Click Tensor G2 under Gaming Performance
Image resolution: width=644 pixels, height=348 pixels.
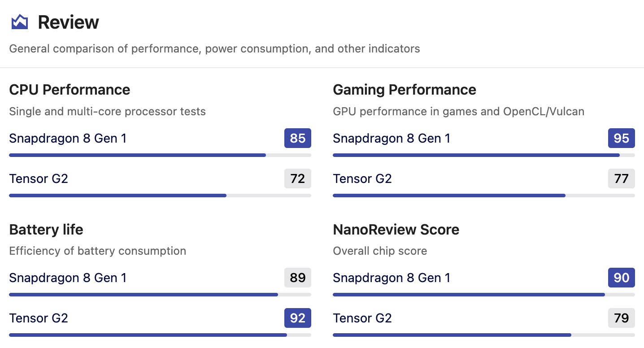[362, 178]
